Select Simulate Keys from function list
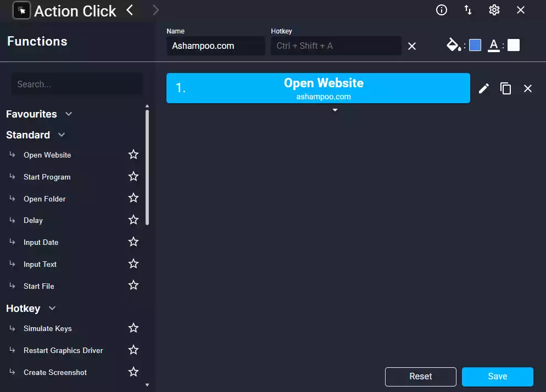This screenshot has height=392, width=546. pyautogui.click(x=48, y=328)
